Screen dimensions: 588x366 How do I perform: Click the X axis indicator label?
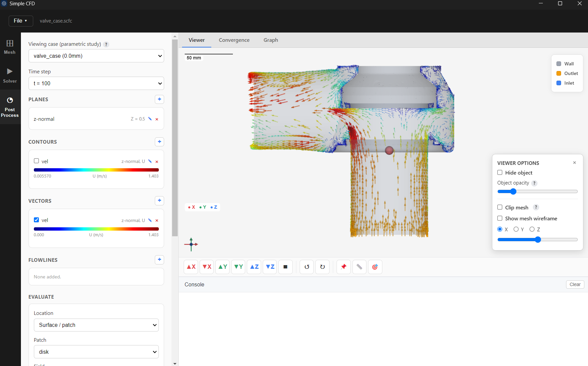point(192,207)
